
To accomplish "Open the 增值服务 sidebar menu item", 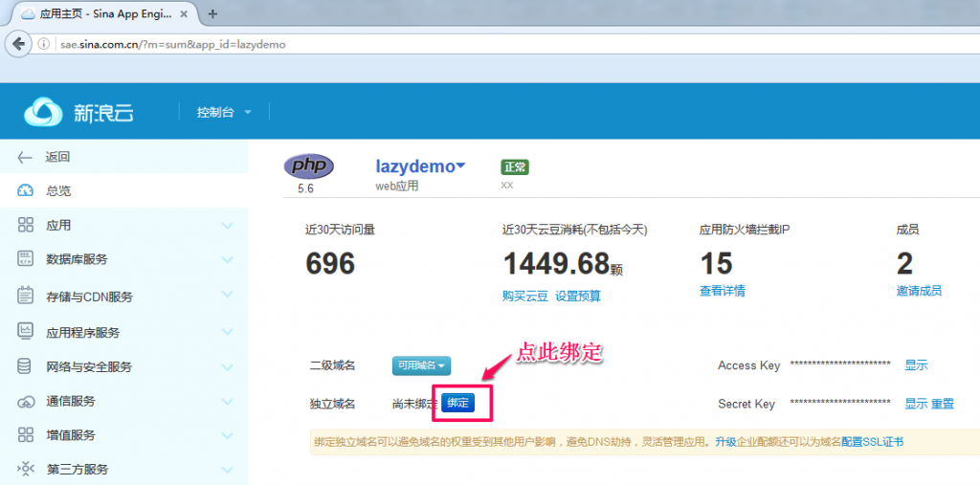I will (71, 435).
